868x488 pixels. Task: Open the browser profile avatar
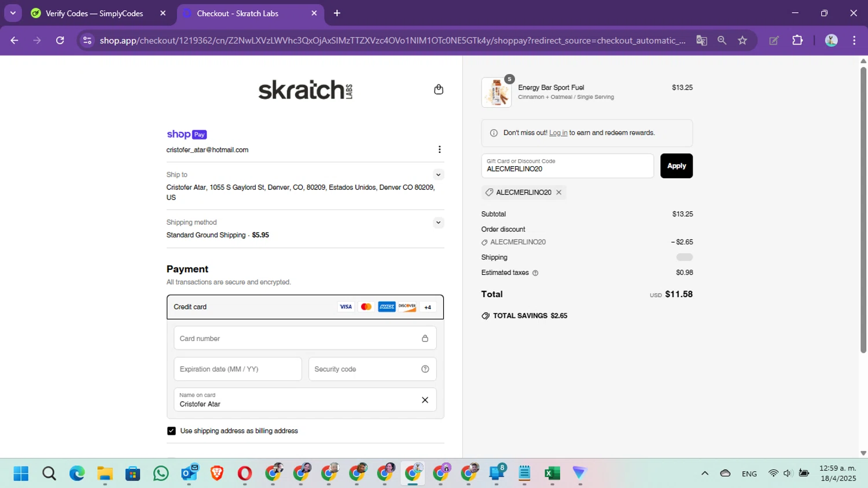tap(832, 41)
